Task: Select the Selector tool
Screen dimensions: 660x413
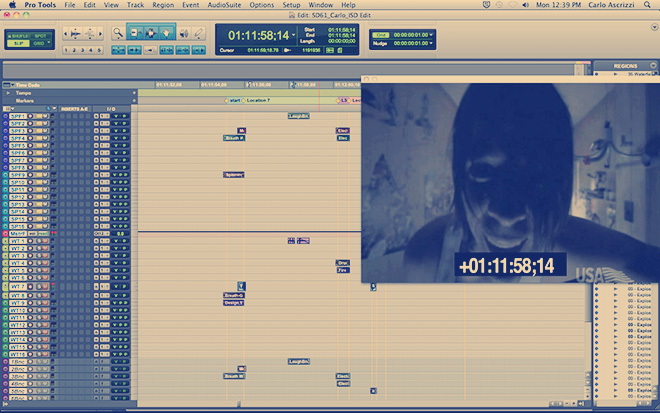Action: [x=151, y=33]
